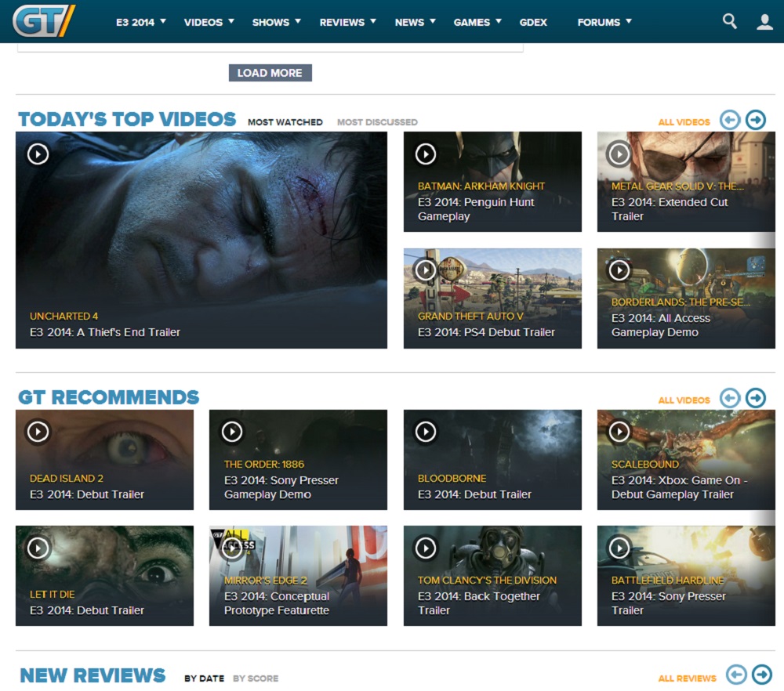Play Borderlands Pre-Sequel gameplay demo
Image resolution: width=784 pixels, height=691 pixels.
619,270
